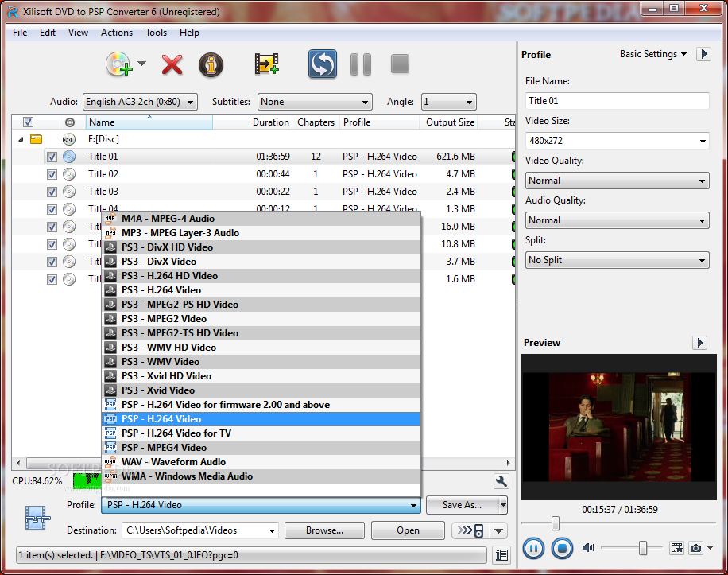Screen dimensions: 728x575
Task: Open the Split dropdown
Action: (617, 260)
